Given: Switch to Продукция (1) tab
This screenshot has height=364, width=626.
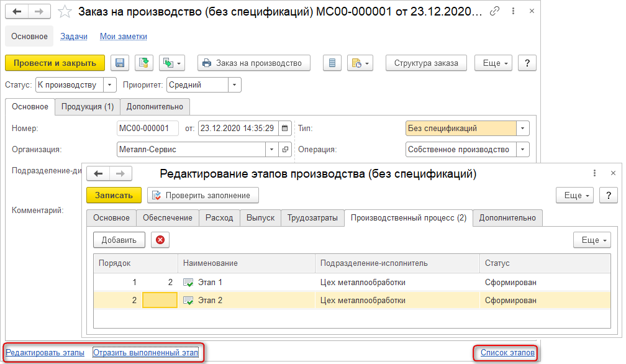Looking at the screenshot, I should point(88,107).
